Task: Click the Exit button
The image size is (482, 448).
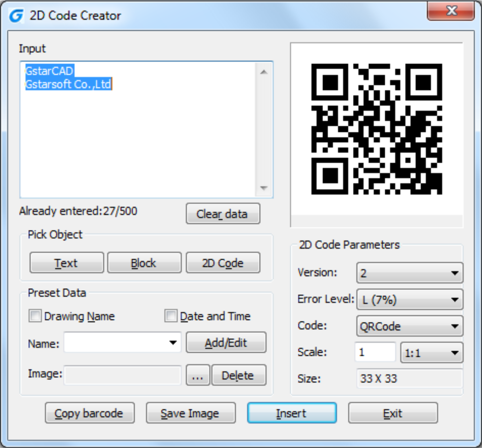Action: [393, 413]
